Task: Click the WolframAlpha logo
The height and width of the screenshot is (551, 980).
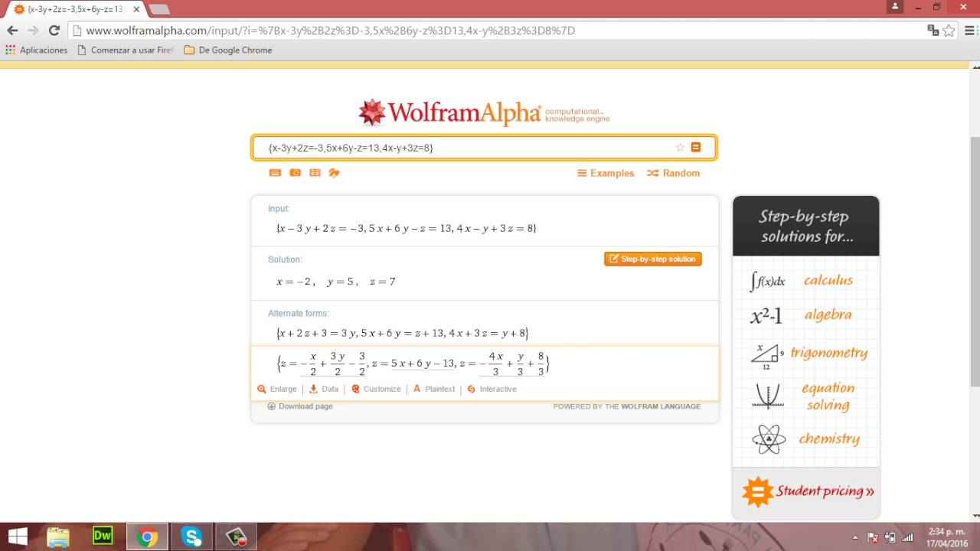Action: [484, 113]
